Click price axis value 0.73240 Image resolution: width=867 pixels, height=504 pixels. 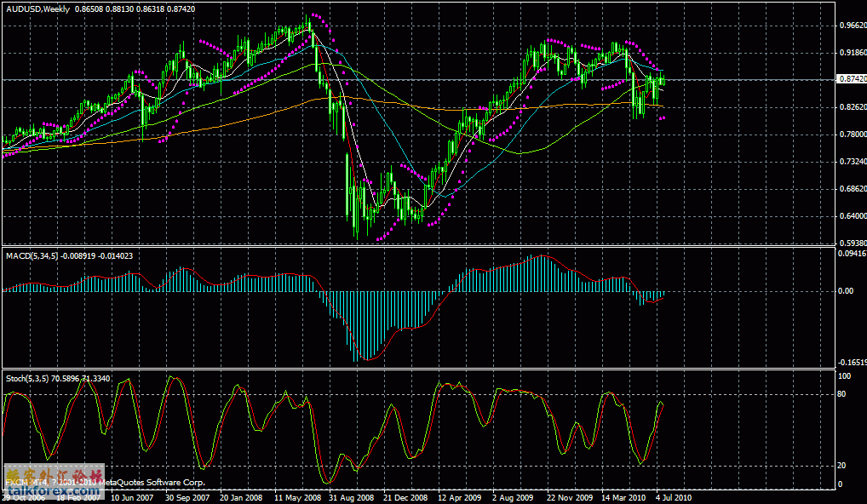(853, 162)
